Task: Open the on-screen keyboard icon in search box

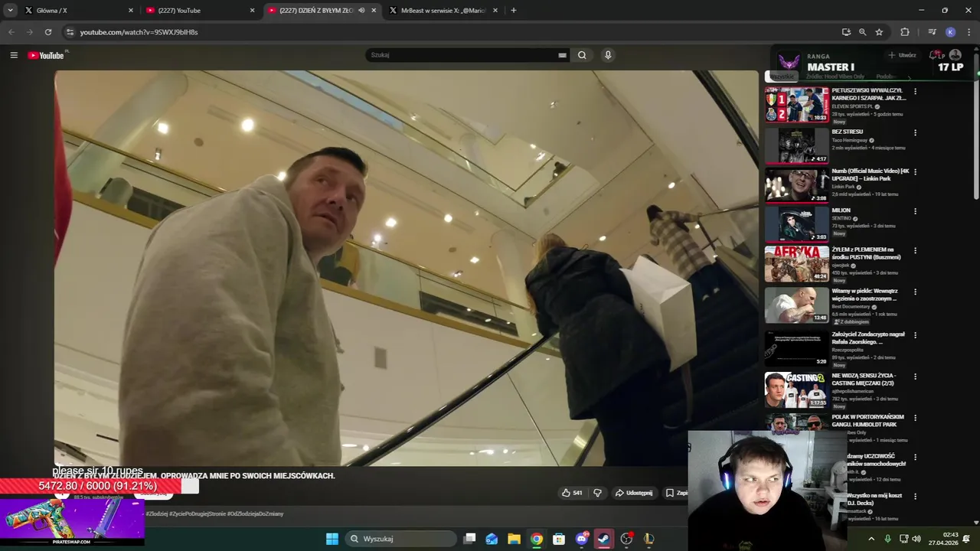Action: click(x=562, y=55)
